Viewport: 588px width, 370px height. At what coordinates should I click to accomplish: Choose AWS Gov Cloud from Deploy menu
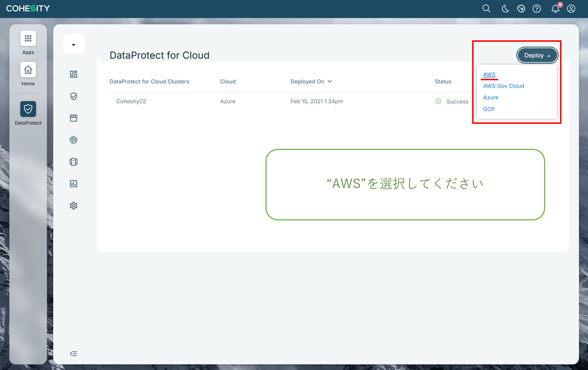click(503, 86)
